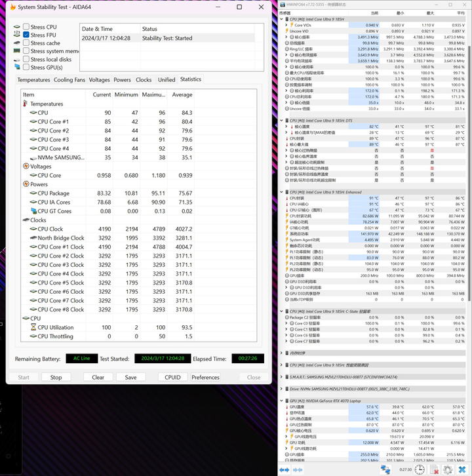
Task: Collapse the GPU [#2] RTX 4070 Laptop group
Action: [281, 401]
